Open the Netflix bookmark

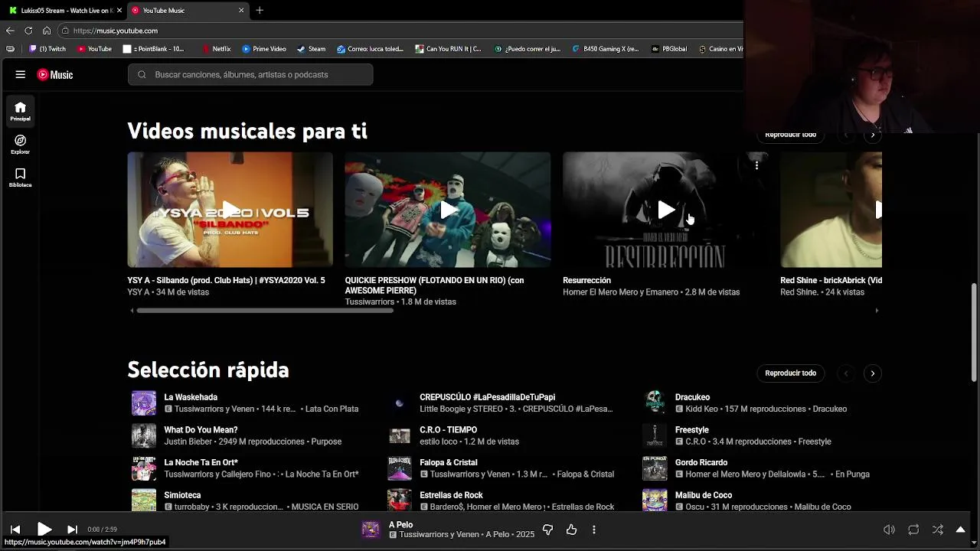(217, 49)
